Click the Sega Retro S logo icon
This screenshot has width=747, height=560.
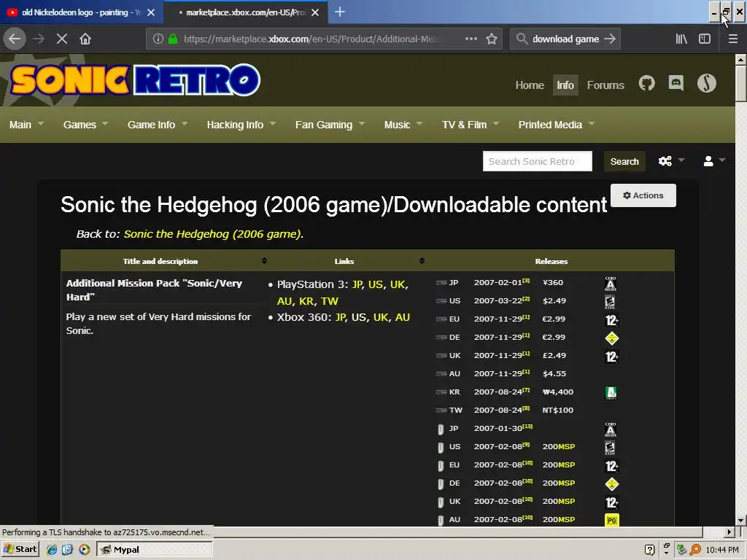click(706, 83)
